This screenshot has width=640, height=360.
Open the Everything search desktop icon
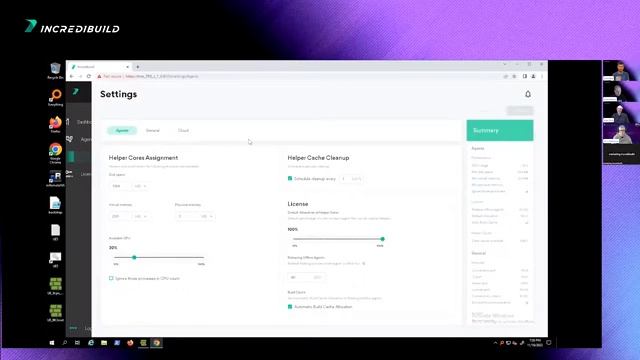[55, 98]
